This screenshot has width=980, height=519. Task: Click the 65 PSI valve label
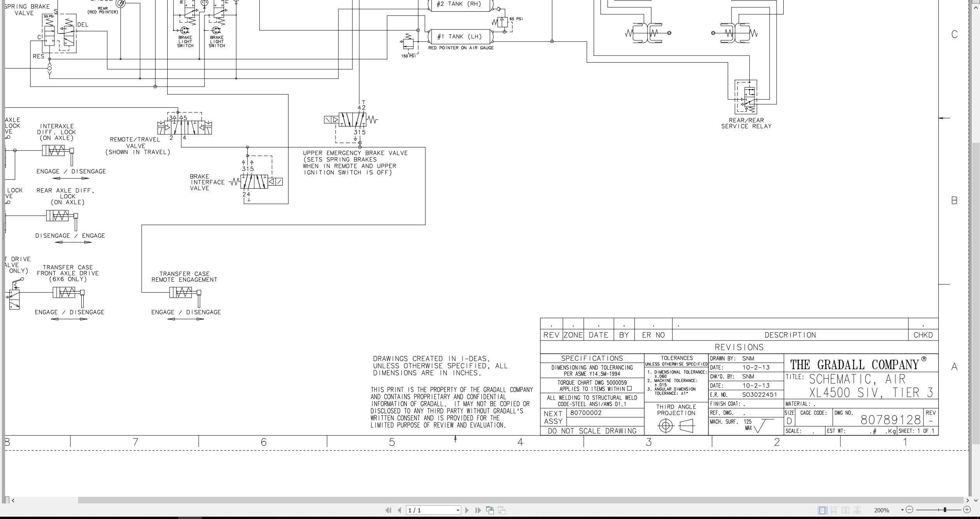pyautogui.click(x=516, y=19)
